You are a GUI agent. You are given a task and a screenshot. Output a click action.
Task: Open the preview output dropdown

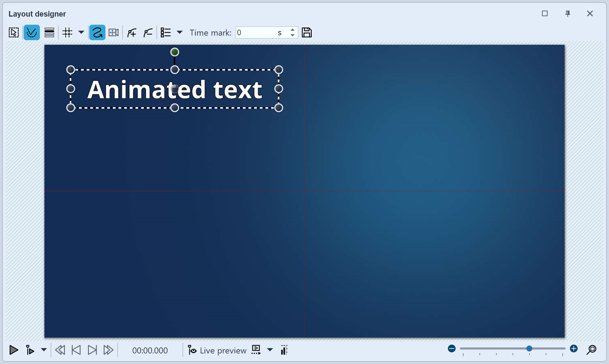pyautogui.click(x=270, y=350)
